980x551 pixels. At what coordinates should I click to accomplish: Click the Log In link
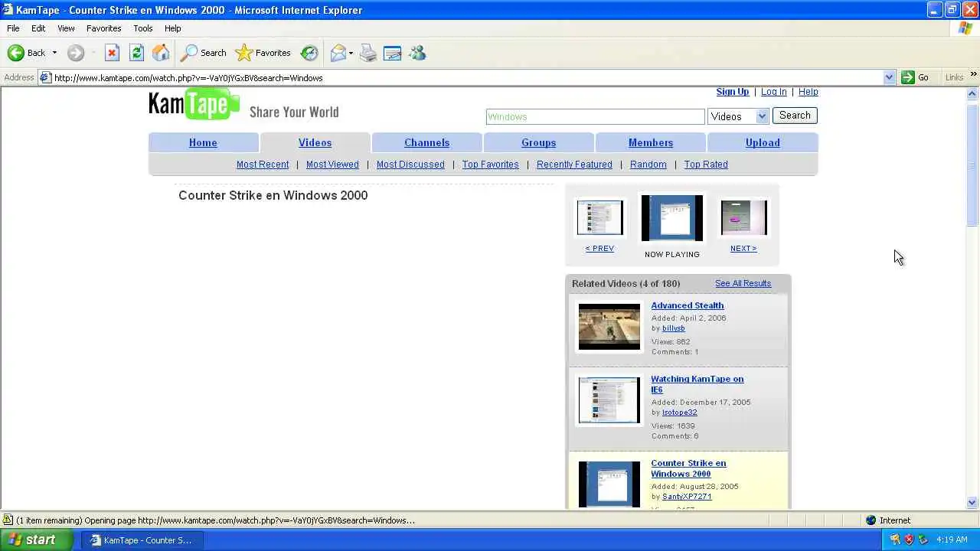tap(773, 92)
